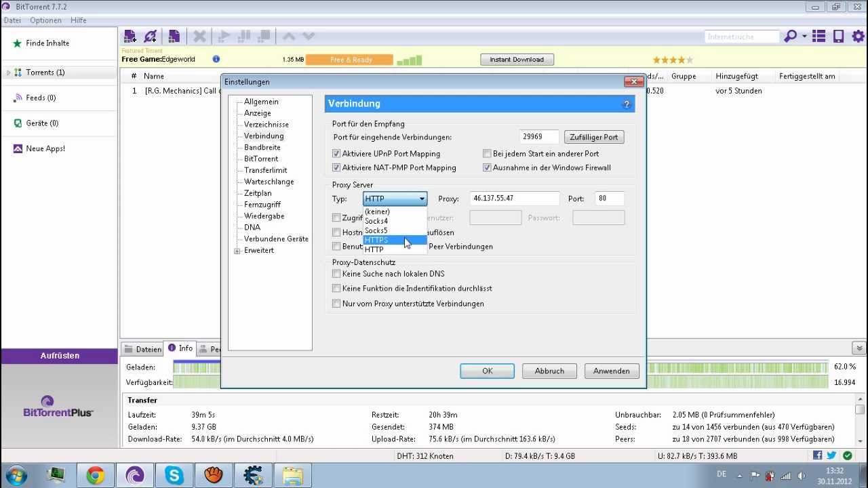Click the Add Torrent toolbar icon
This screenshot has width=868, height=488.
click(130, 37)
